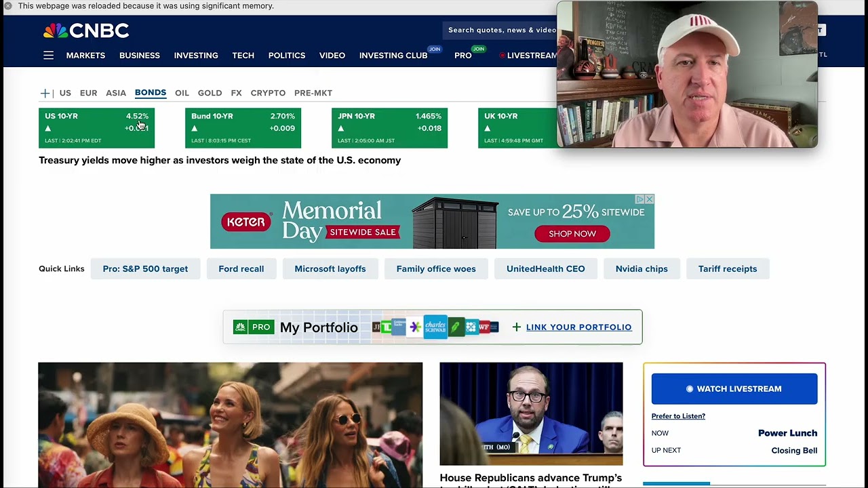Open the Video menu
Image resolution: width=868 pixels, height=488 pixels.
pos(332,56)
